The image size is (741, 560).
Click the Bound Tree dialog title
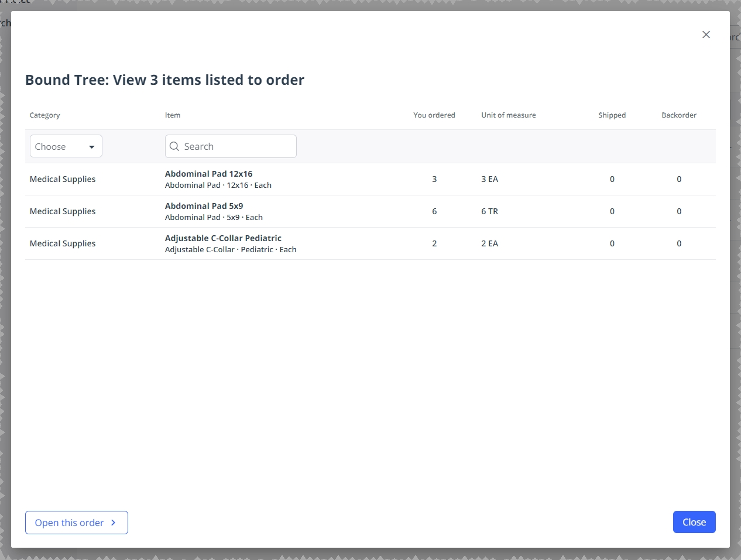coord(164,80)
